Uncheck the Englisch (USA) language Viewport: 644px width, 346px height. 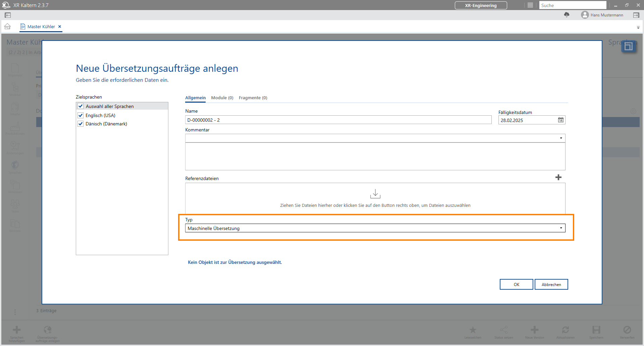[x=80, y=115]
